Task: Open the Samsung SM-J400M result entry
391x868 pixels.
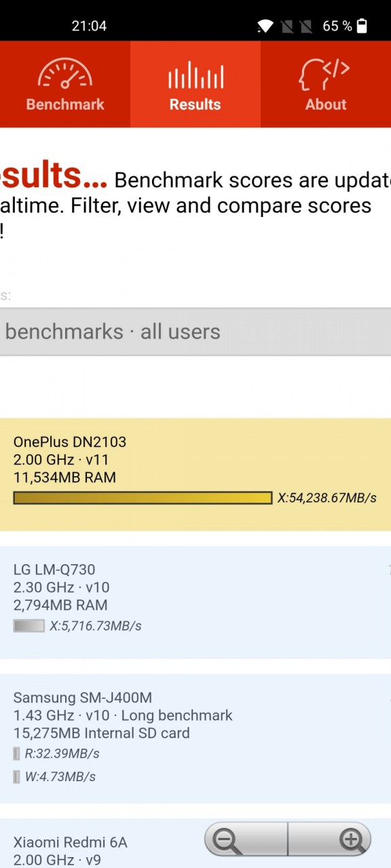Action: pyautogui.click(x=195, y=738)
